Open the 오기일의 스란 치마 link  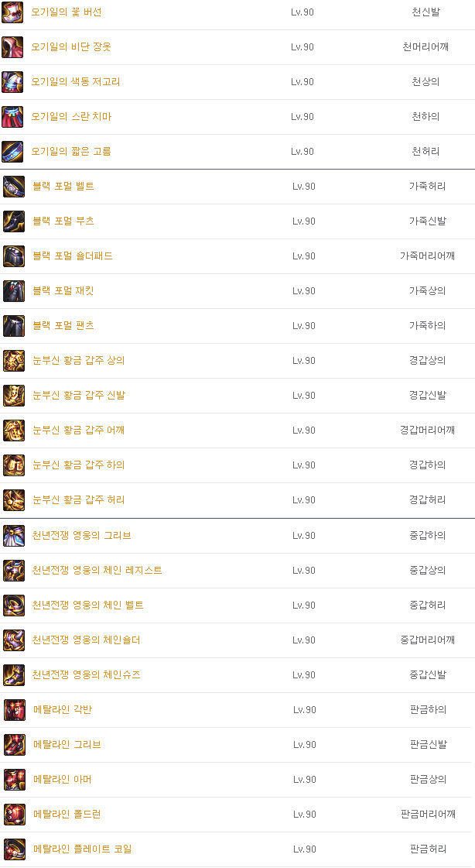coord(71,117)
